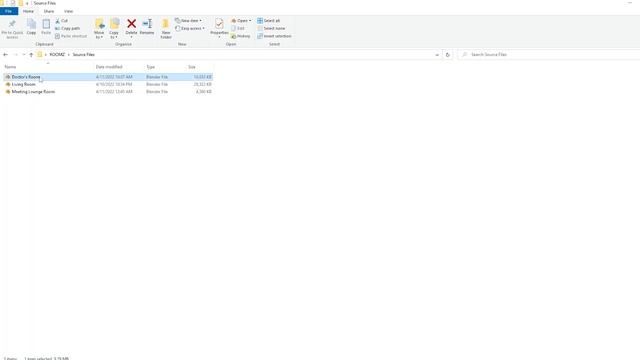This screenshot has width=640, height=360.
Task: Go up one folder level arrow
Action: pyautogui.click(x=31, y=55)
